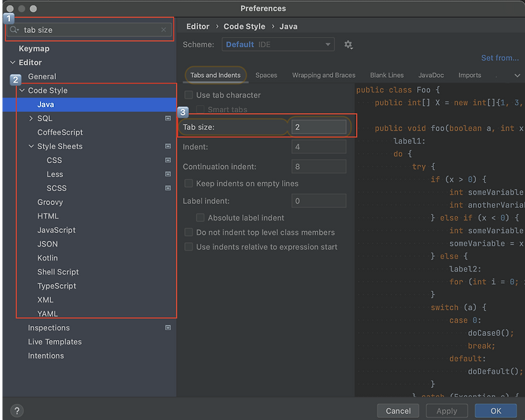This screenshot has height=420, width=525.
Task: Click the Indent value field
Action: 318,147
